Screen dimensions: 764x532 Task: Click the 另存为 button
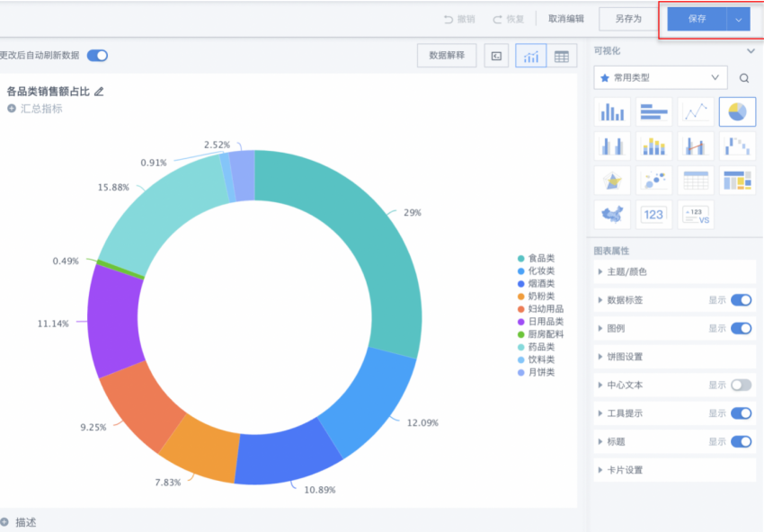tap(628, 19)
